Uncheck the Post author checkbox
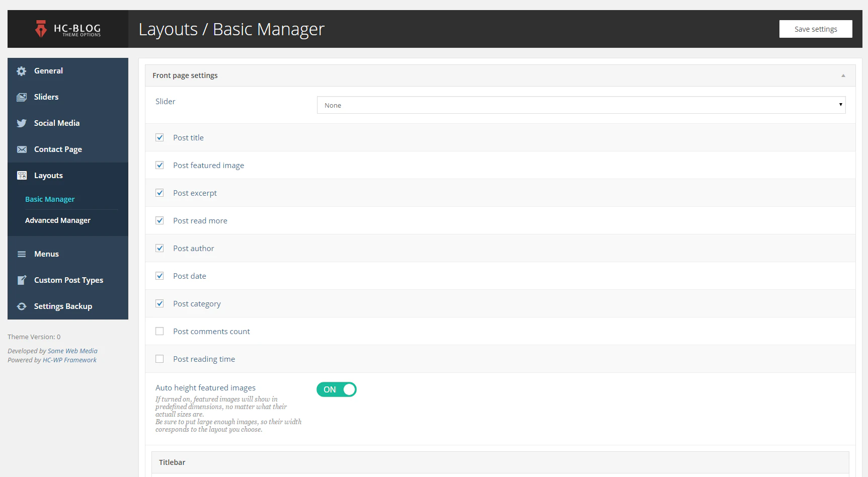This screenshot has height=477, width=868. coord(160,248)
